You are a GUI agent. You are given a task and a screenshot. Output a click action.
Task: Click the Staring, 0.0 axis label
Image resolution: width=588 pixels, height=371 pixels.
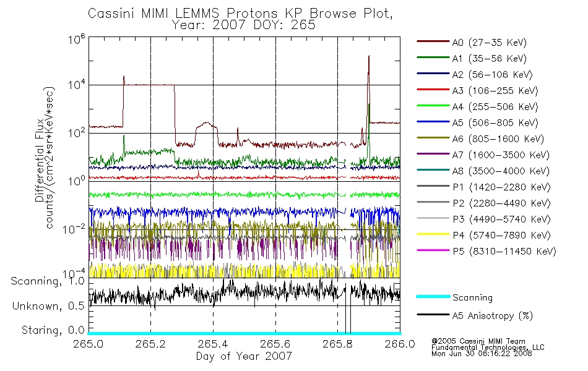[53, 331]
